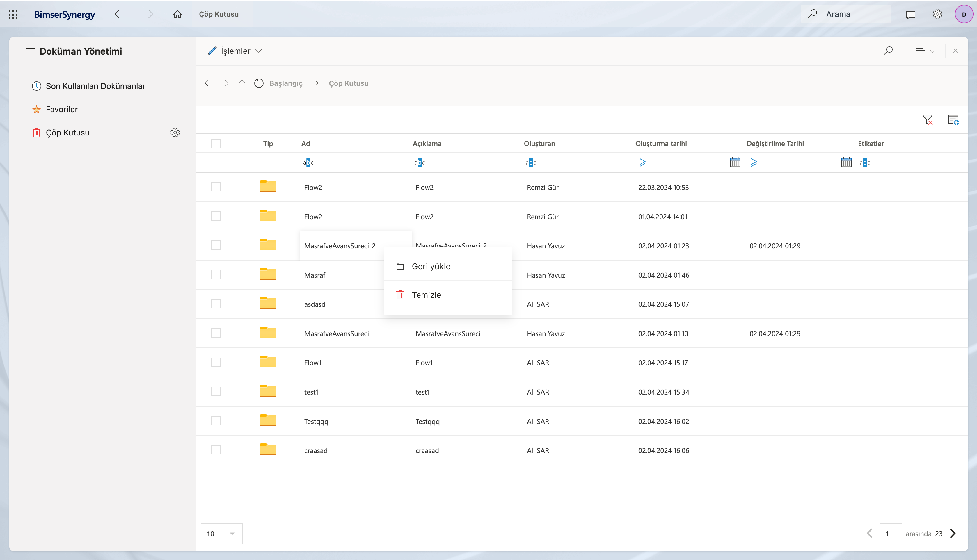Open user profile avatar D

pyautogui.click(x=964, y=14)
